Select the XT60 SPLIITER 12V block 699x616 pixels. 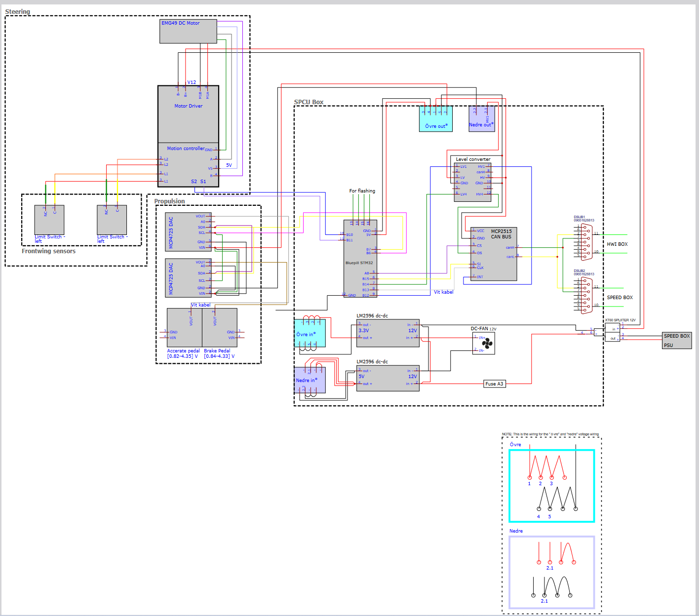pos(613,333)
